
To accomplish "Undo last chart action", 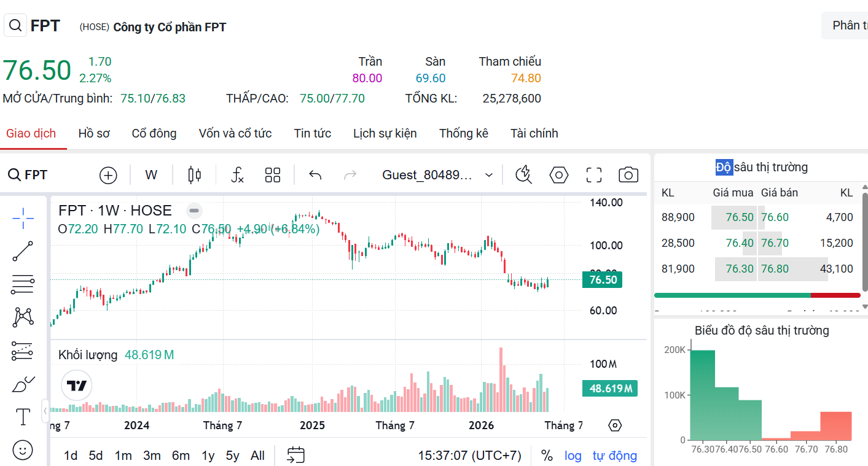I will [315, 175].
